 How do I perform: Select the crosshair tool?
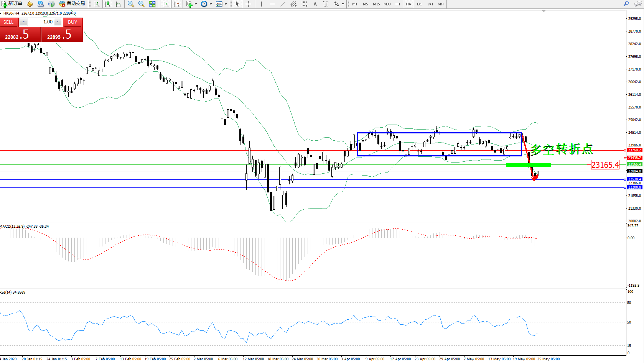pos(248,4)
